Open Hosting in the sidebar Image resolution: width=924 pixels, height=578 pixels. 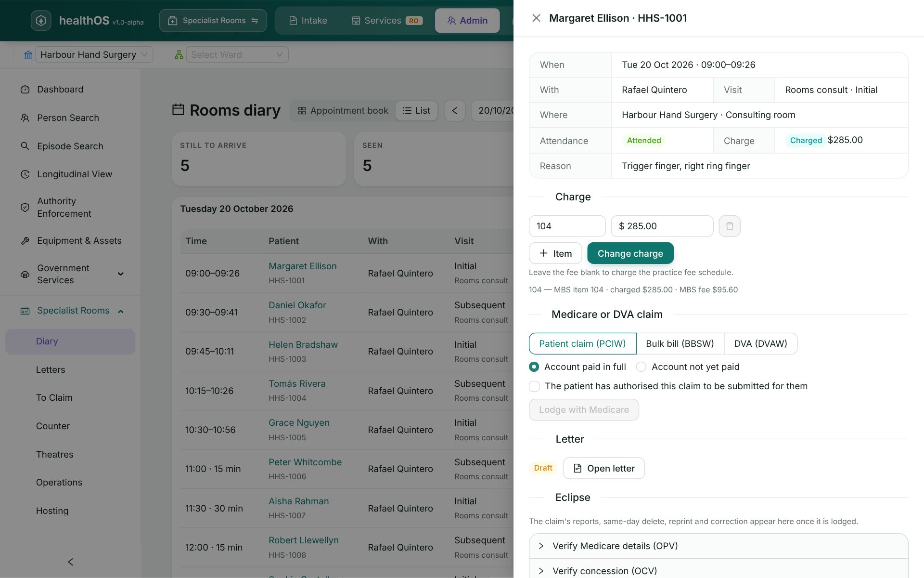point(70,511)
